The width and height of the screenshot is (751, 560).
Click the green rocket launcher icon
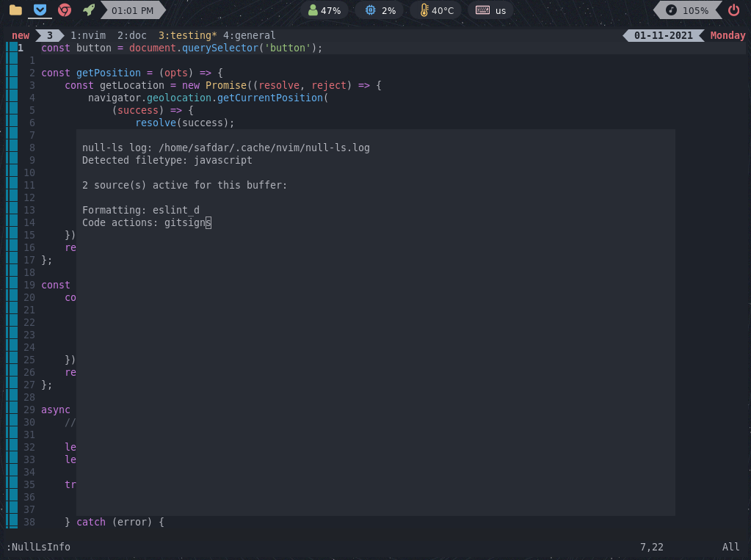tap(89, 10)
